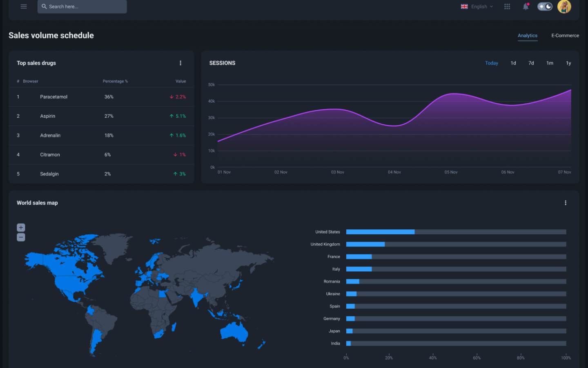The height and width of the screenshot is (368, 588).
Task: Switch to the E-Commerce tab
Action: click(x=565, y=36)
